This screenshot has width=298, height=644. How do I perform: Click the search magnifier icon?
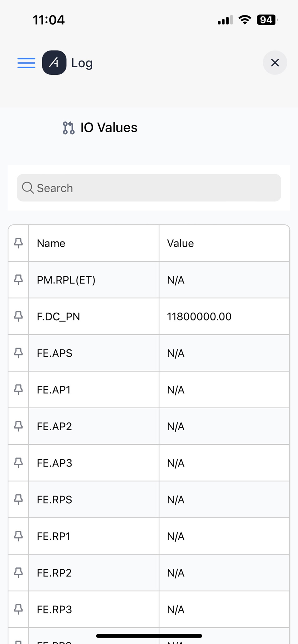28,188
